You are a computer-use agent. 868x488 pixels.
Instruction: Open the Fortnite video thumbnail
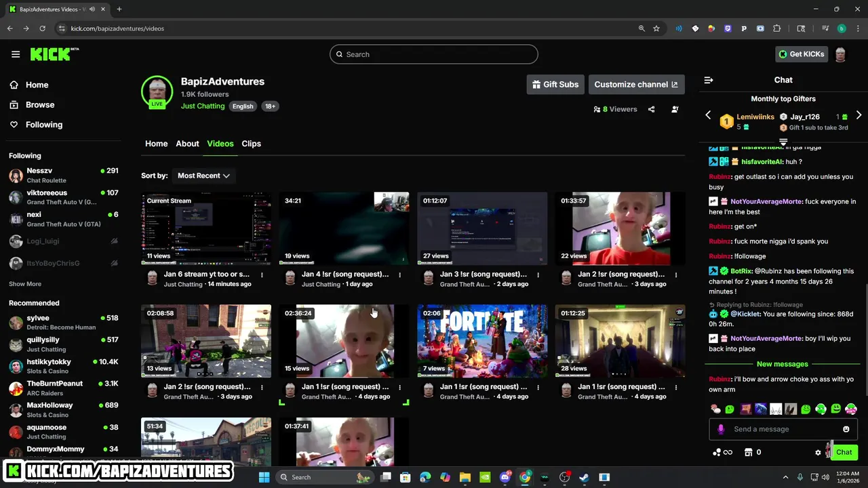tap(482, 341)
